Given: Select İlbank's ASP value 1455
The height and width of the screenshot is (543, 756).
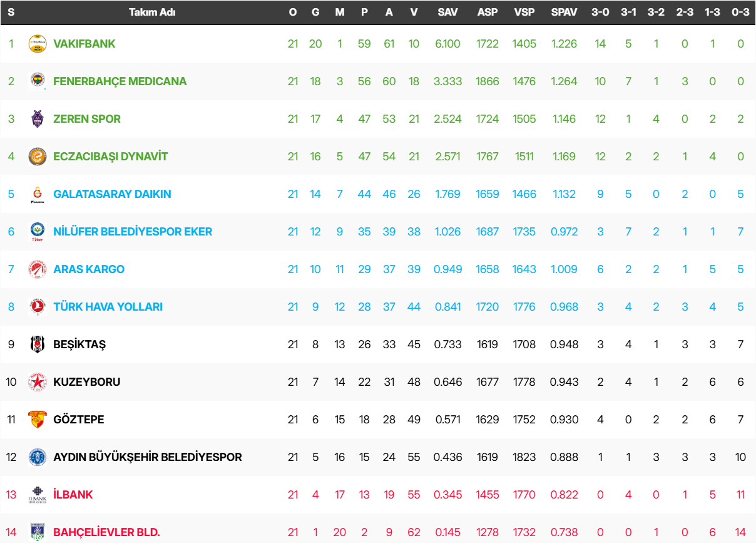Looking at the screenshot, I should [x=488, y=495].
